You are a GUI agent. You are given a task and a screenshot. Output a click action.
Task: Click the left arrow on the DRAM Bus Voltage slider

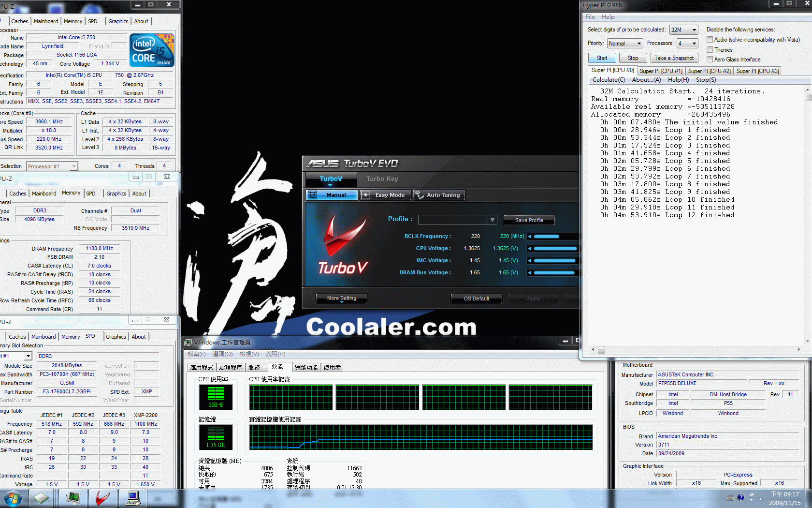(x=530, y=273)
